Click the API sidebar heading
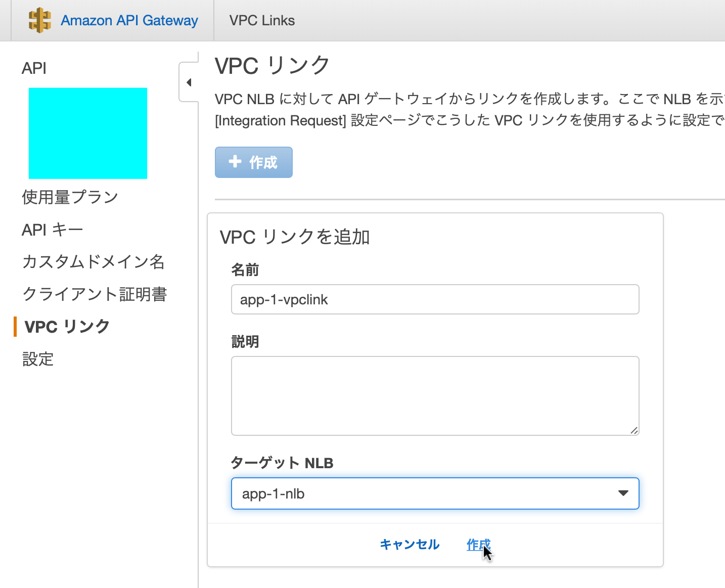The width and height of the screenshot is (725, 588). [34, 68]
